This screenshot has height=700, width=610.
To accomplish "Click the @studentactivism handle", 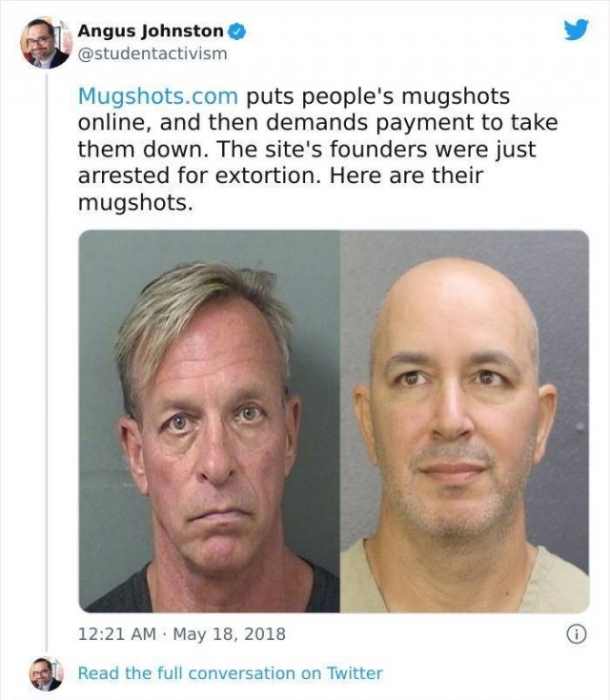I will [152, 53].
